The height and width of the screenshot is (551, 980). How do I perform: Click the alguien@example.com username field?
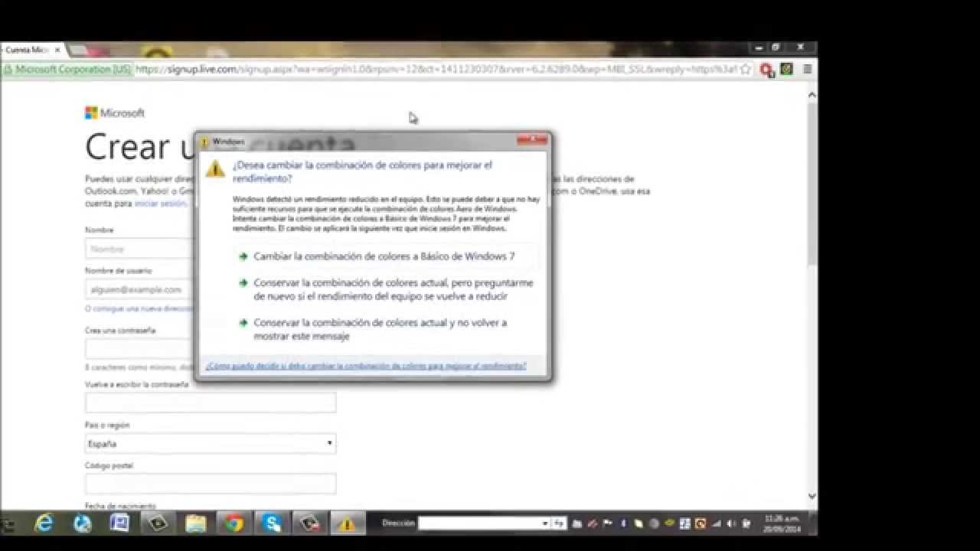click(x=139, y=289)
